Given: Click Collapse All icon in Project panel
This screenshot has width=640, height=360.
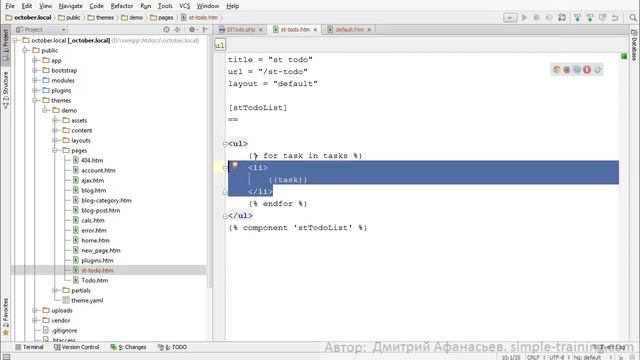Looking at the screenshot, I should click(x=178, y=29).
